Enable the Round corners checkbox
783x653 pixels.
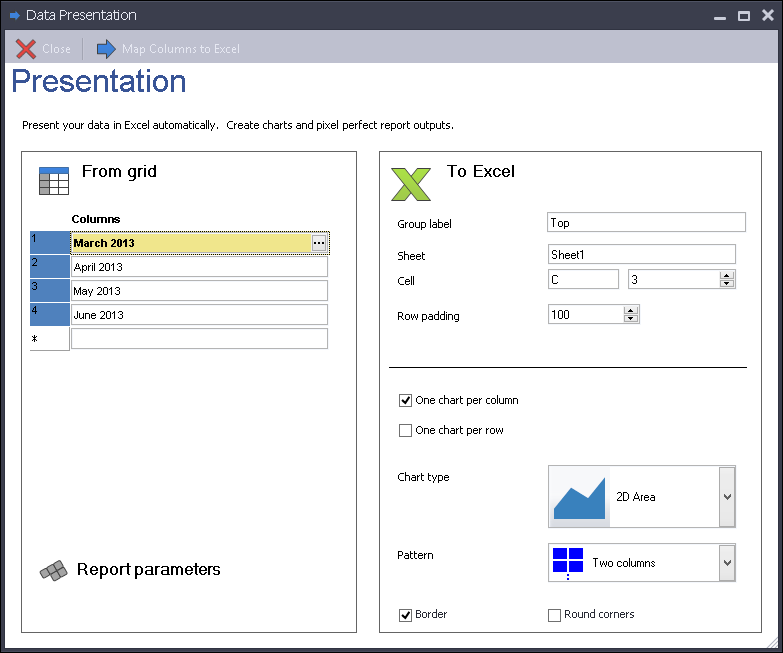pos(554,615)
